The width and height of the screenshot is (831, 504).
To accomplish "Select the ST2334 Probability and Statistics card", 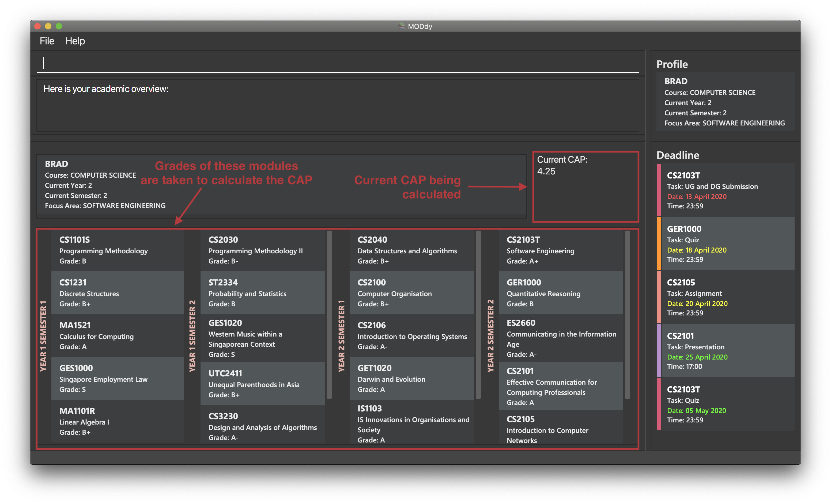I will click(263, 293).
